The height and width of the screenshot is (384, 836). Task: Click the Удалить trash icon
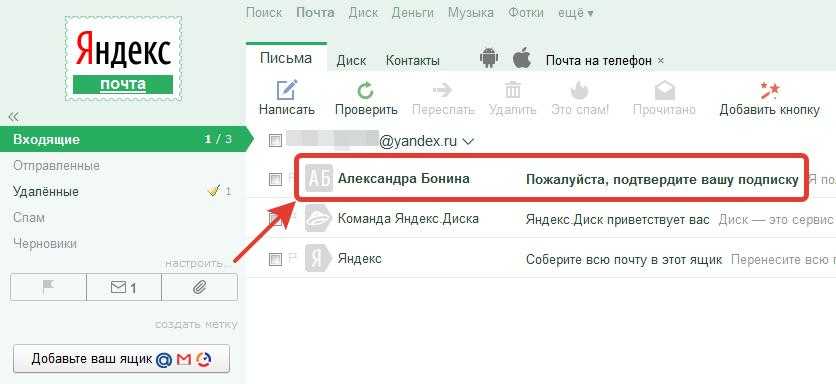[512, 90]
